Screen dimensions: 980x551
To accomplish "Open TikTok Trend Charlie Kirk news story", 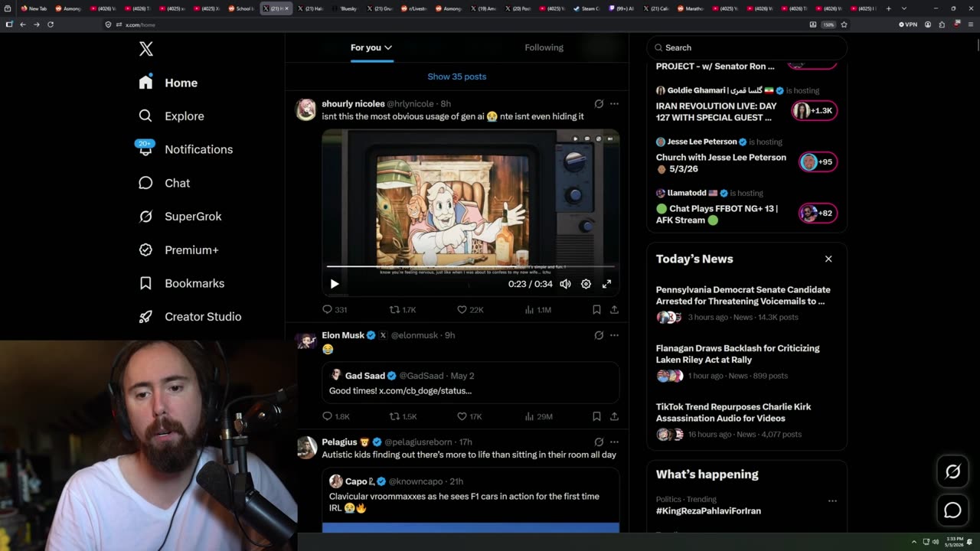I will (746, 420).
